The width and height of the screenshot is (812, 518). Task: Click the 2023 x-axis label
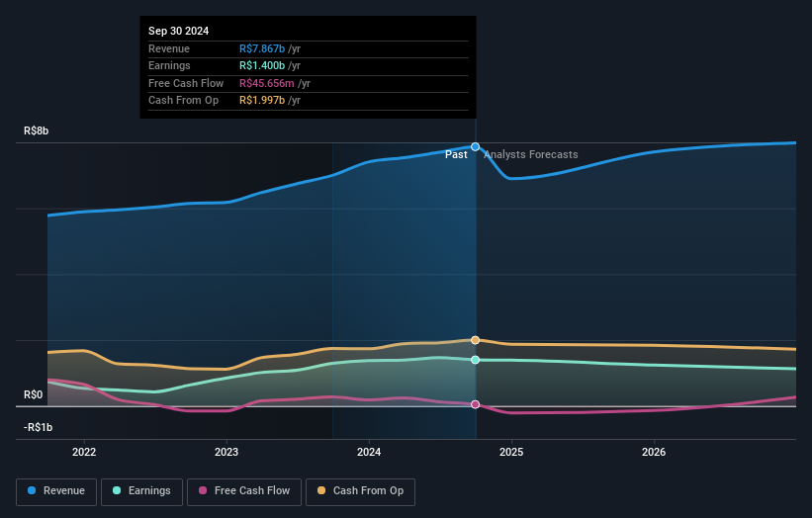coord(226,452)
